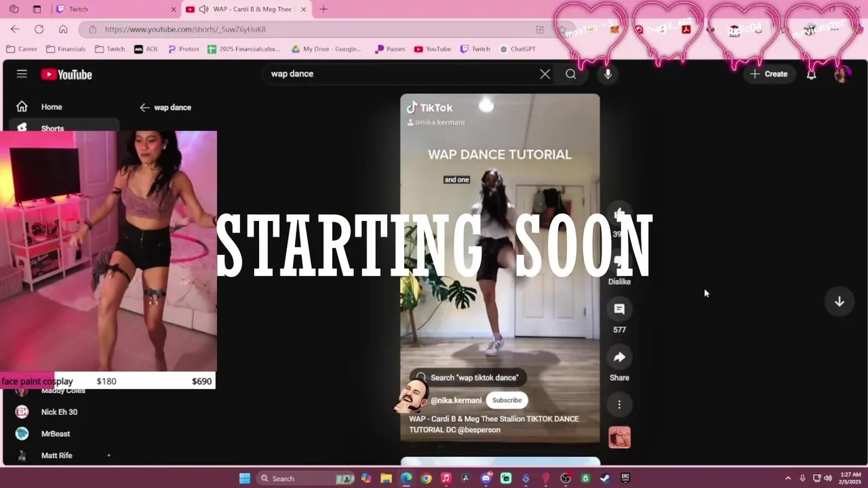The height and width of the screenshot is (488, 868).
Task: Subscribe to @nika.kermani
Action: pos(507,400)
